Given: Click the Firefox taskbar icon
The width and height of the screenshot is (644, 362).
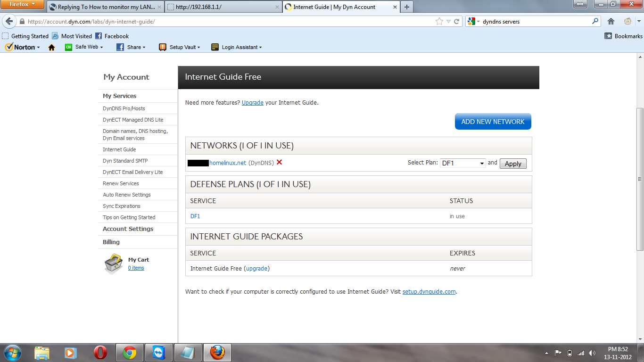Looking at the screenshot, I should point(217,353).
